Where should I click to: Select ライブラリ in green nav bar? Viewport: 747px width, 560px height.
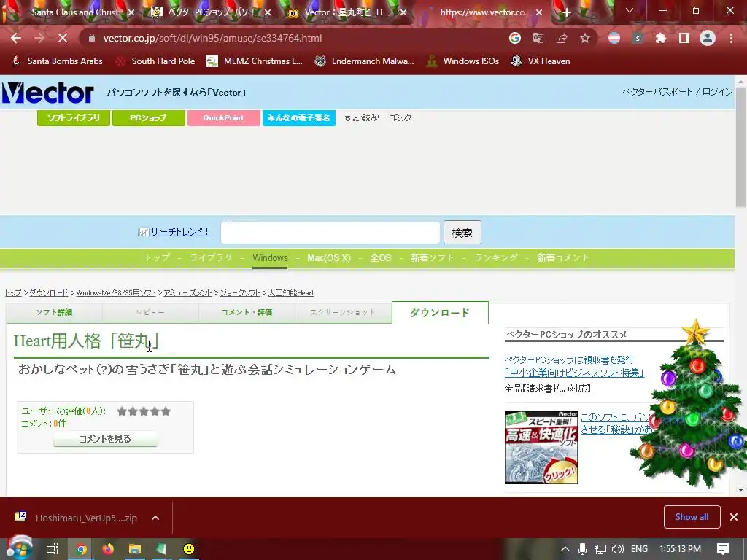point(211,257)
